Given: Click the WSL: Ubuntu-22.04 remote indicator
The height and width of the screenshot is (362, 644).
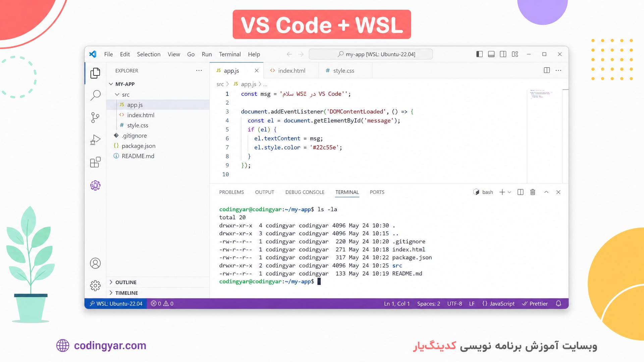Looking at the screenshot, I should coord(116,304).
